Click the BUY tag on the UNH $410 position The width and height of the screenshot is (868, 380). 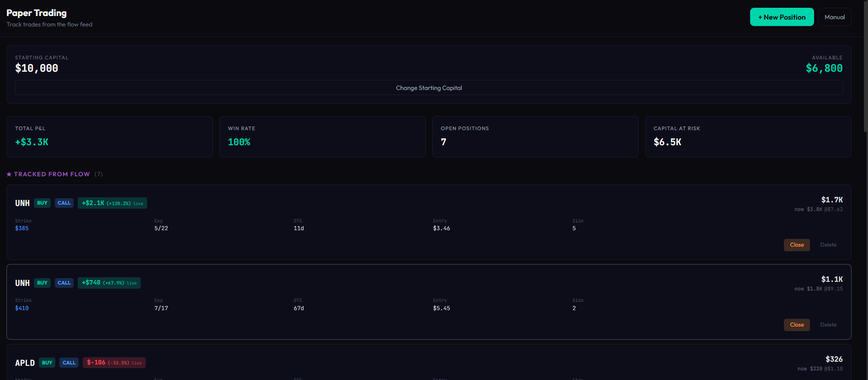[42, 283]
